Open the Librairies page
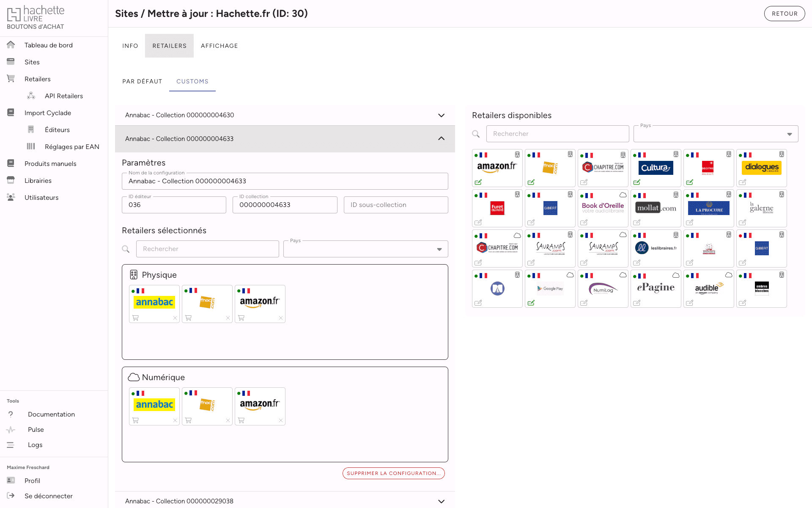 click(x=38, y=181)
